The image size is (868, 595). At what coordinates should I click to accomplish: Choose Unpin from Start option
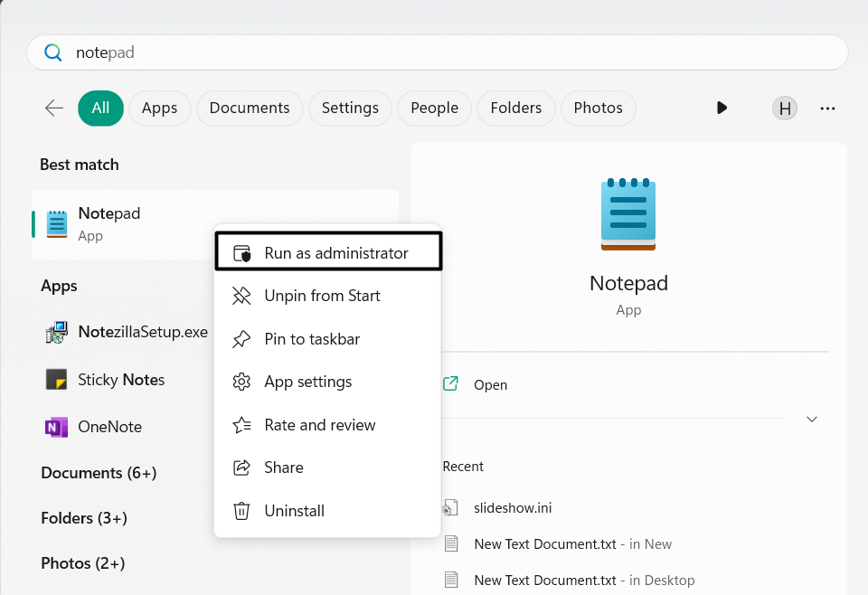point(322,296)
